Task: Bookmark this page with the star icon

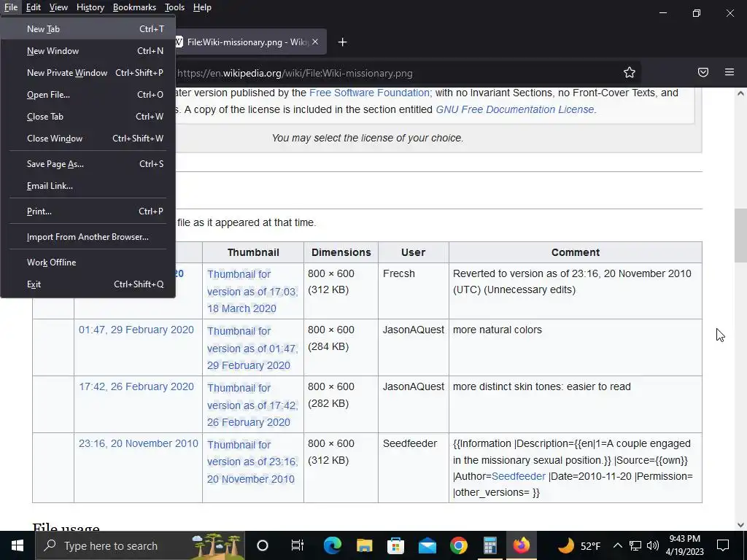Action: click(x=630, y=72)
